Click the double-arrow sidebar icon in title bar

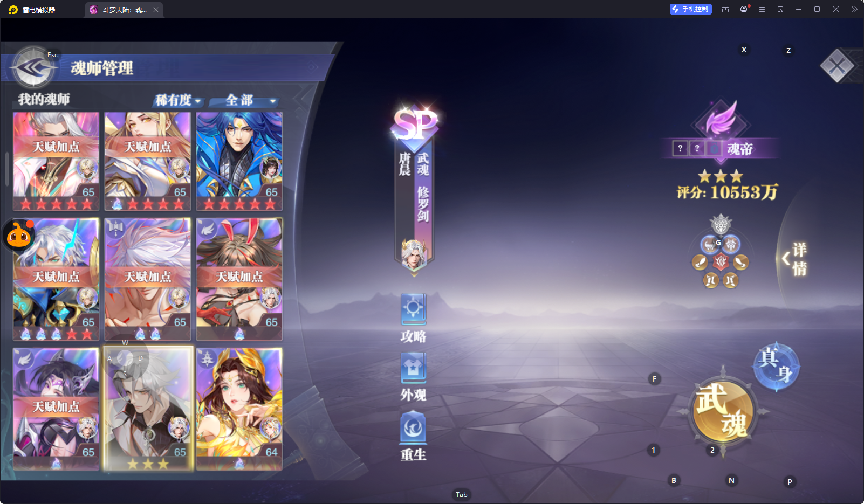pos(854,9)
